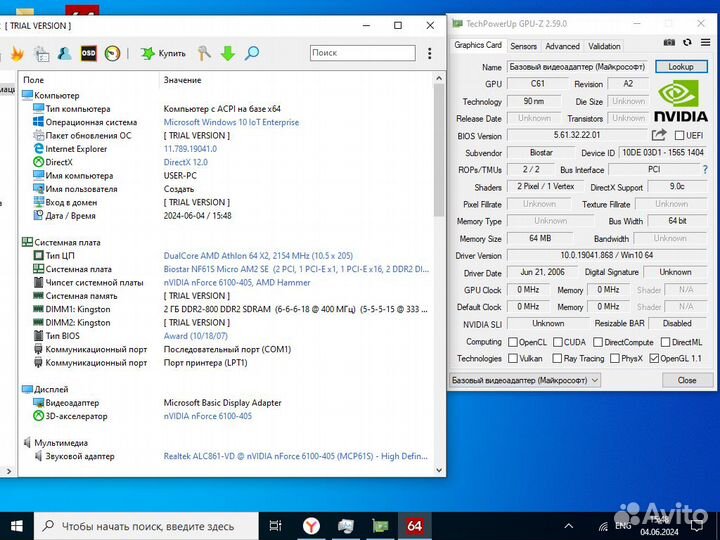The image size is (720, 540).
Task: Toggle the DirectCompute checkbox
Action: (598, 343)
